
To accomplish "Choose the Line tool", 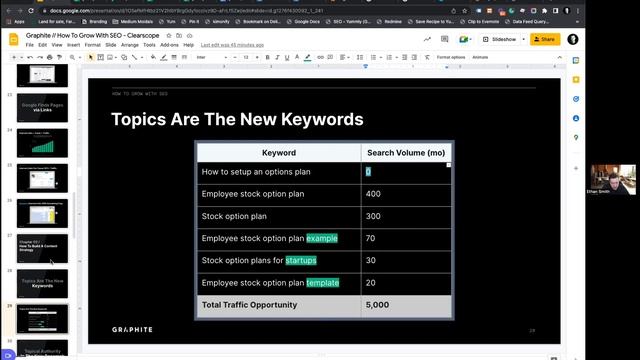I will click(x=134, y=58).
